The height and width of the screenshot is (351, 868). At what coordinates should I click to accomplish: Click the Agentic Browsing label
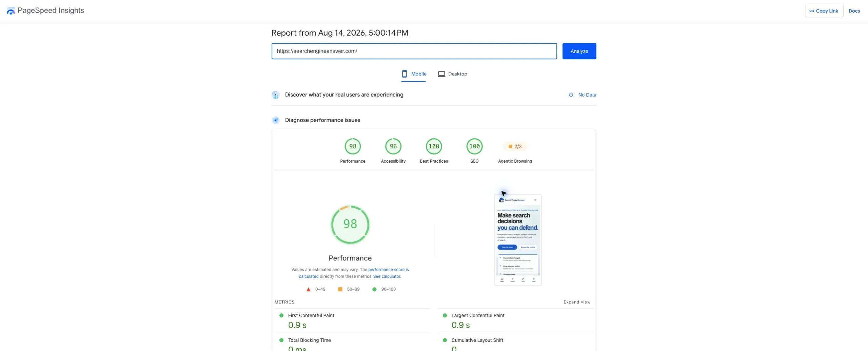(515, 161)
